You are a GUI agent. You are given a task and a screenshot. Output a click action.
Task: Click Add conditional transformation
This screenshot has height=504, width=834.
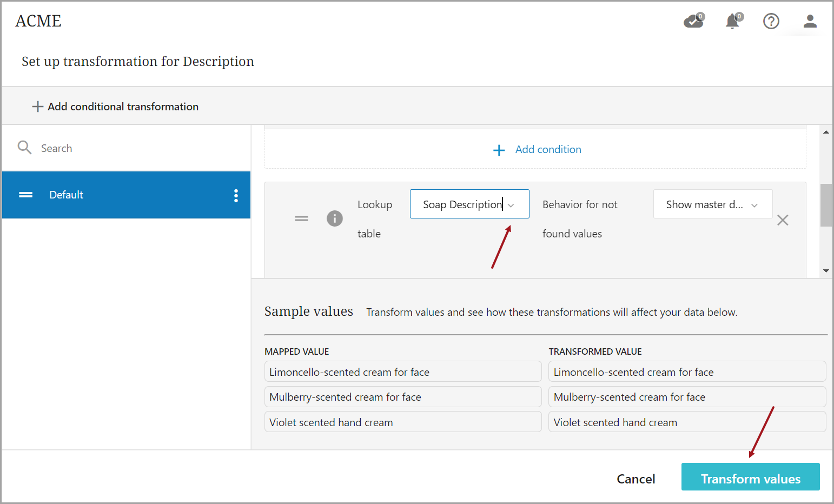115,107
